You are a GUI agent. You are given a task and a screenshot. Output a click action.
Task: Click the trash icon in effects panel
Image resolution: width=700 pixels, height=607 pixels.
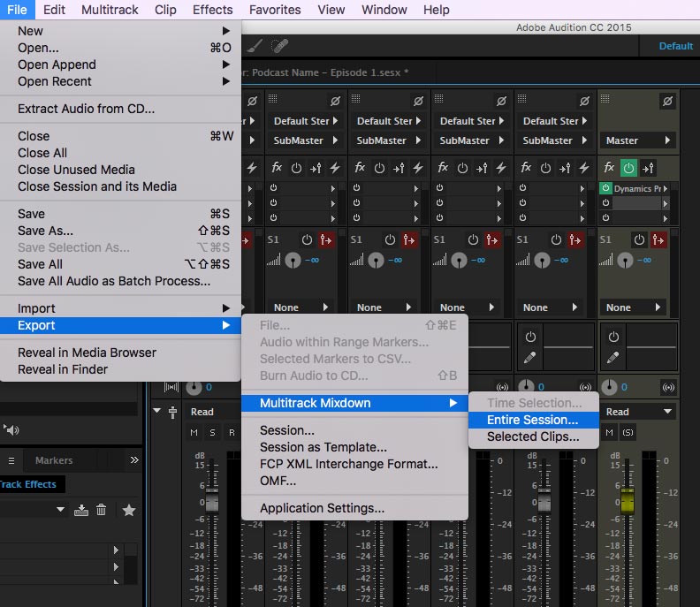point(102,510)
